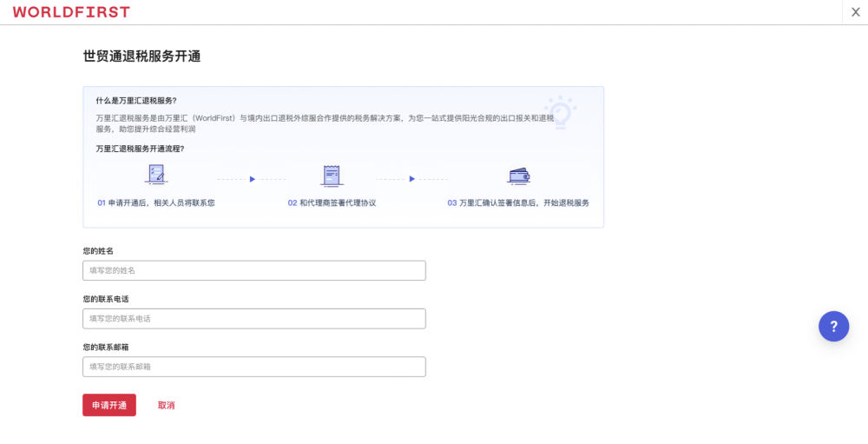Screen dimensions: 868x444
Task: Select the 和代理商签署代理协议 step text
Action: [x=338, y=202]
